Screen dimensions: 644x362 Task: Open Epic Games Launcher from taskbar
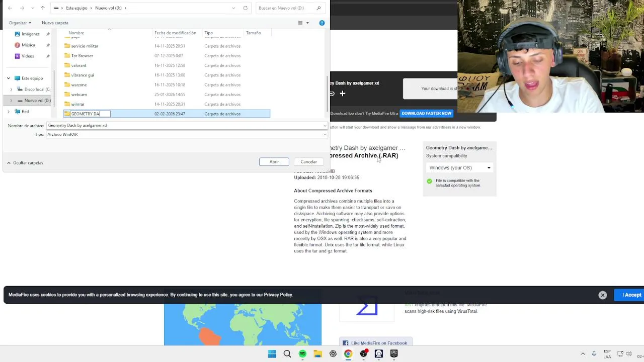(x=394, y=354)
